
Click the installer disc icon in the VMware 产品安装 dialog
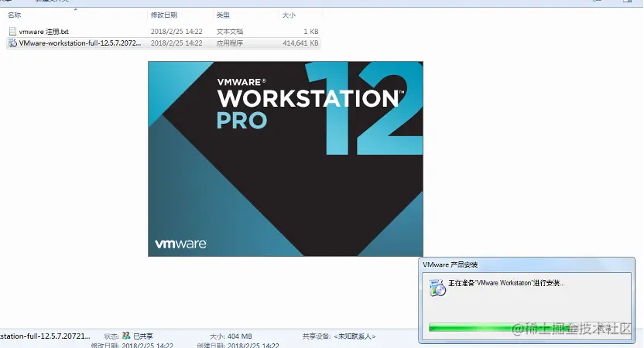[x=437, y=287]
